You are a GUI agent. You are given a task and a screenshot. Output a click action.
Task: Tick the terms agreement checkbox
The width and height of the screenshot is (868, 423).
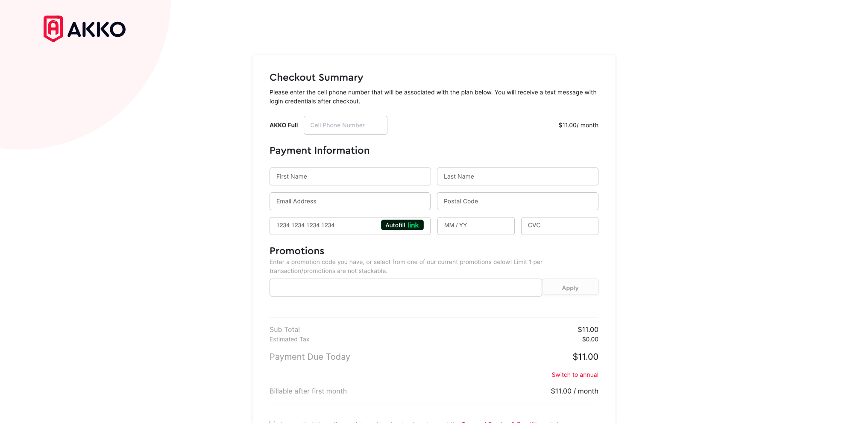pos(273,422)
